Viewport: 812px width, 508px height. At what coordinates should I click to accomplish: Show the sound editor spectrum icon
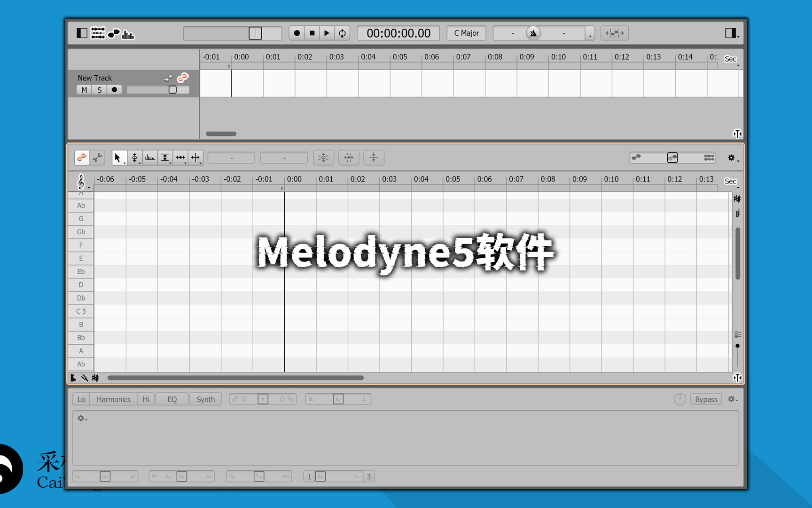[x=128, y=34]
